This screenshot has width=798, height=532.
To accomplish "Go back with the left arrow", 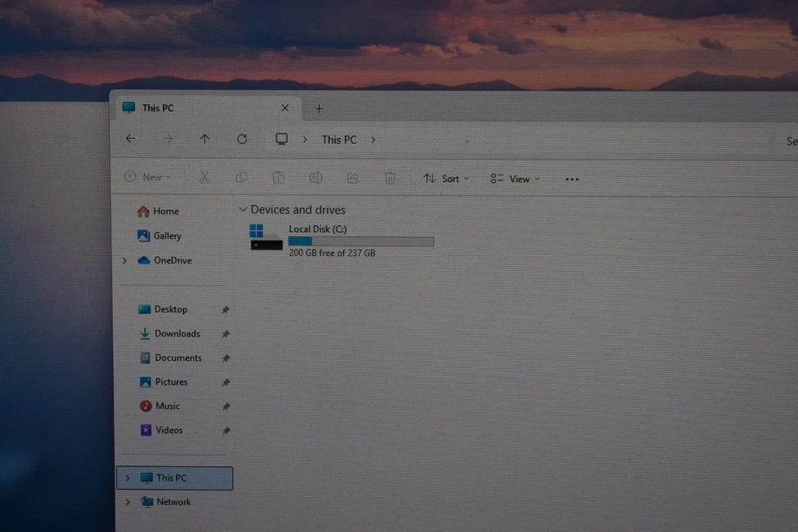I will [x=131, y=139].
